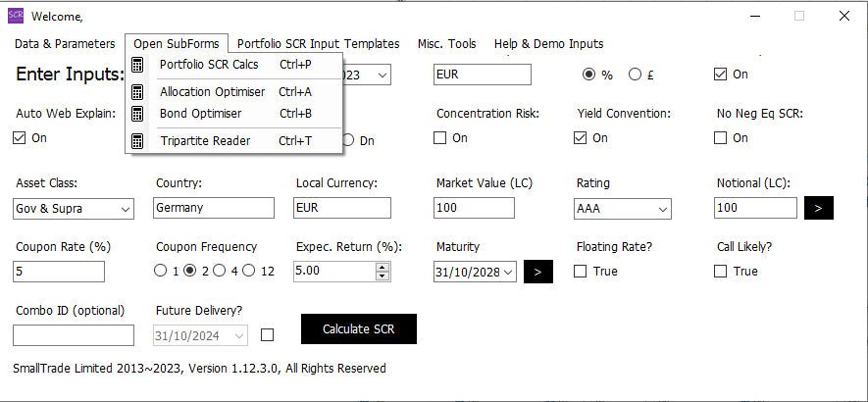Enable the Concentration Risk checkbox
Viewport: 868px width, 402px height.
[x=440, y=138]
